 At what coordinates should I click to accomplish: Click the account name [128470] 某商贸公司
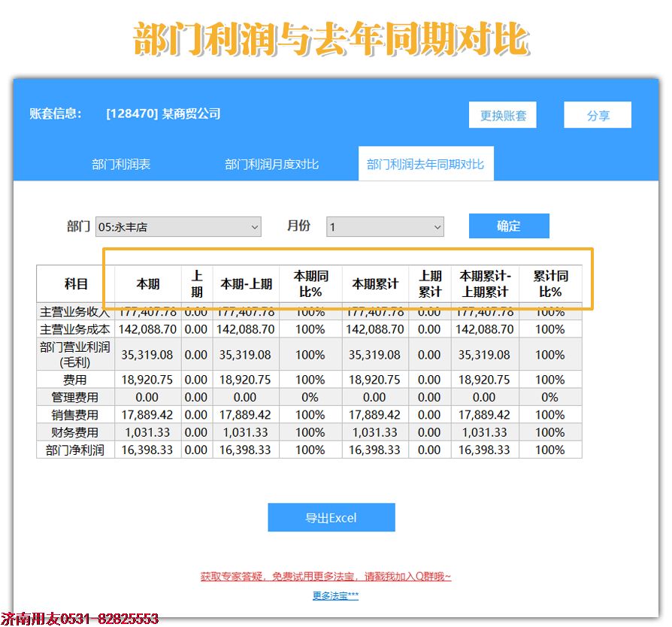tap(163, 114)
